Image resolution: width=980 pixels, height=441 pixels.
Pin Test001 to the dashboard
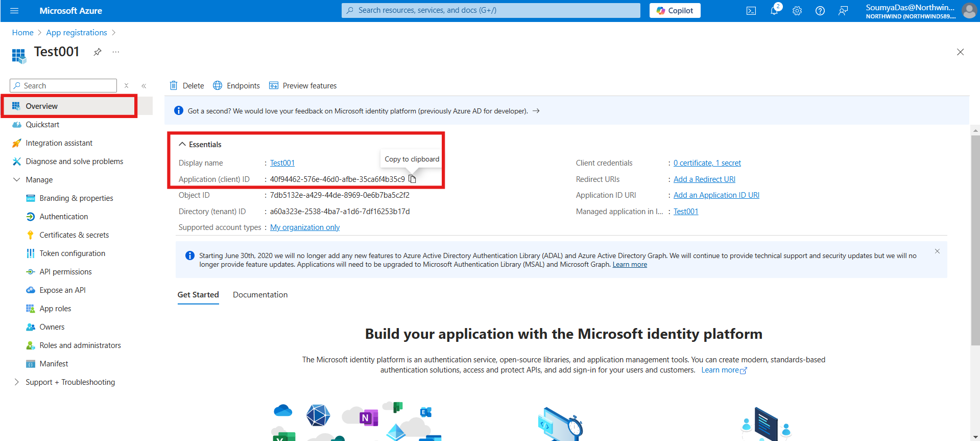pos(97,52)
